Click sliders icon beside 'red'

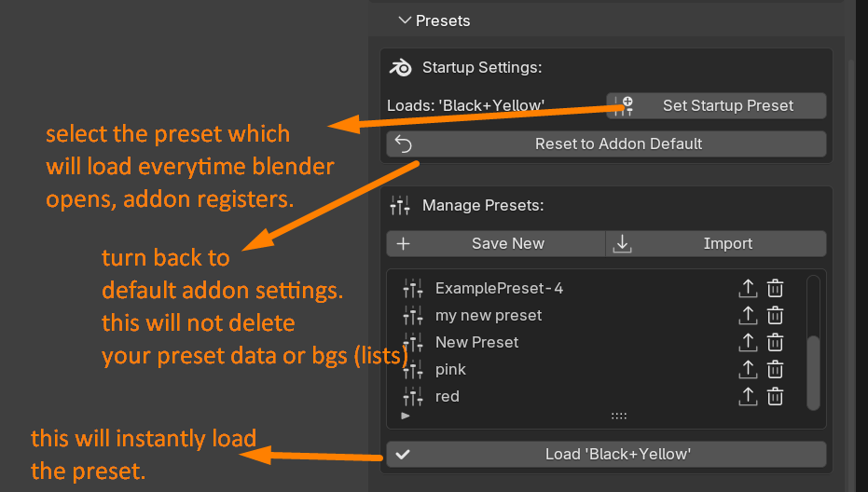(x=413, y=396)
